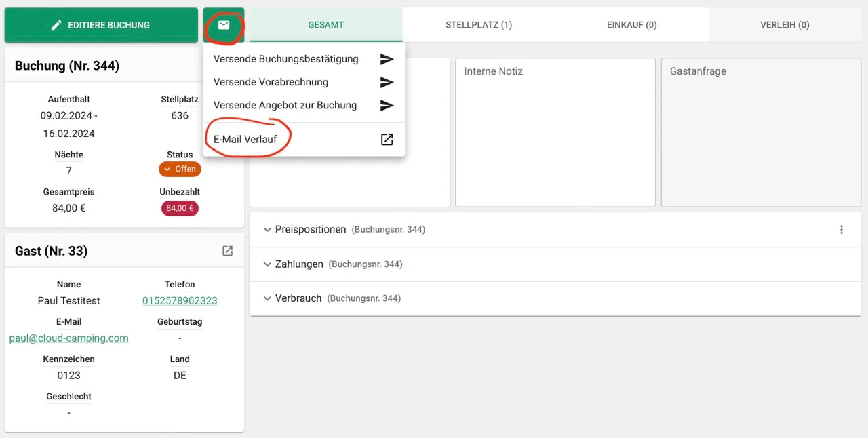Open the green envelope email menu button
This screenshot has width=868, height=438.
point(224,25)
